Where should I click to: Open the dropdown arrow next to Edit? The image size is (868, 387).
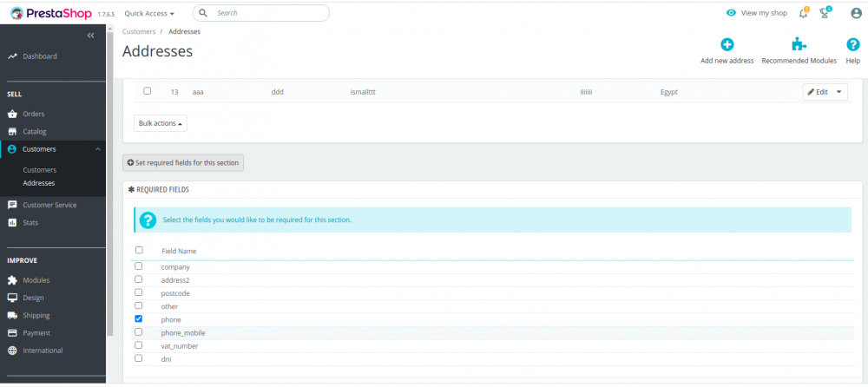(838, 92)
